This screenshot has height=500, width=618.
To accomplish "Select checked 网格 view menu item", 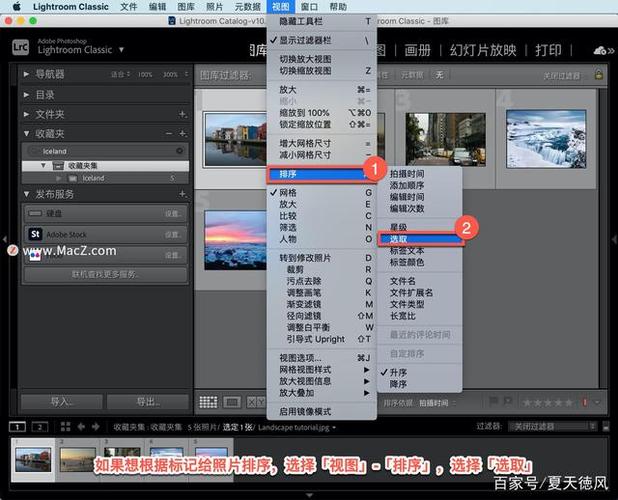I will pos(322,193).
